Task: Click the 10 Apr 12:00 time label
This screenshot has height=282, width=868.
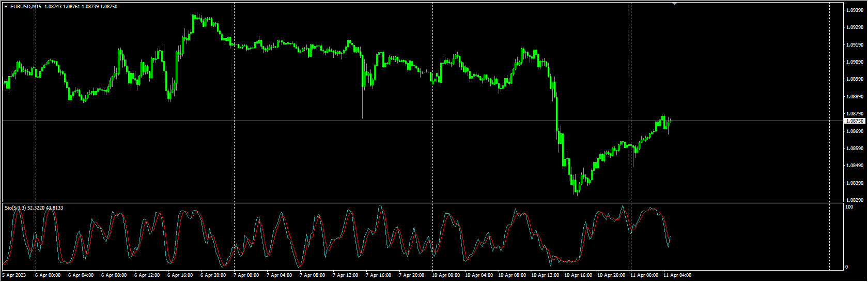Action: [x=545, y=275]
